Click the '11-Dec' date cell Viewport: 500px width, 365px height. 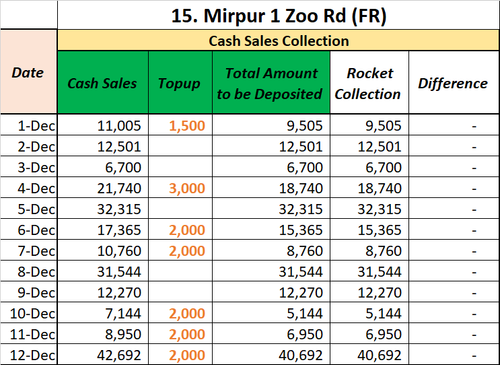(29, 333)
